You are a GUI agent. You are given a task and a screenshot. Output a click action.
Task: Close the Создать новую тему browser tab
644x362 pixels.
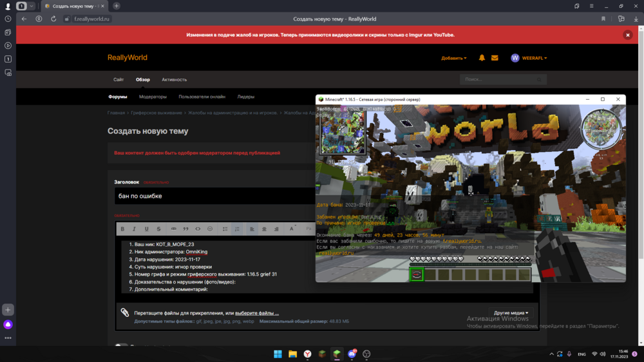pyautogui.click(x=102, y=6)
